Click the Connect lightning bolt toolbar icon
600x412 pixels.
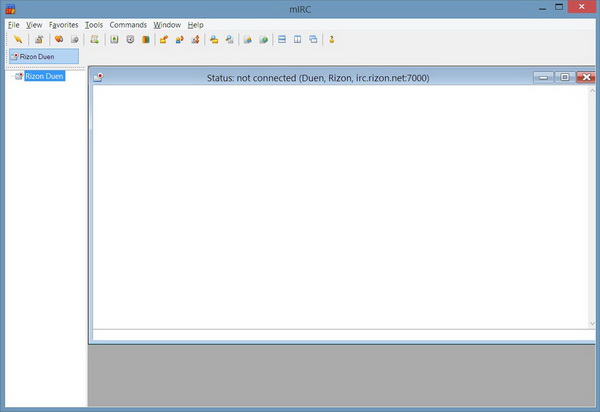[17, 40]
